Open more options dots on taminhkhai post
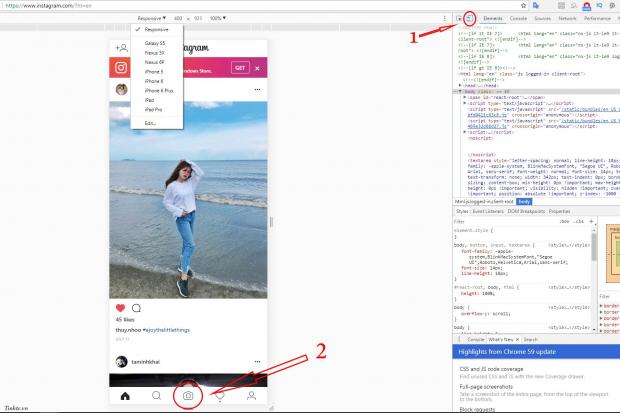Viewport: 620px width, 413px height. pos(257,362)
